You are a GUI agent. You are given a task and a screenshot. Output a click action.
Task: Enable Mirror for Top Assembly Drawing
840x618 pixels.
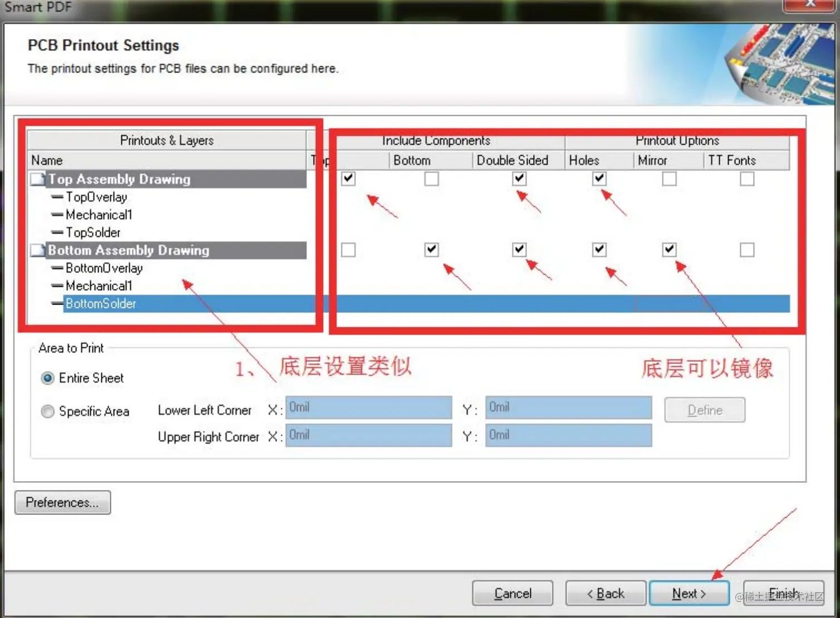click(670, 179)
